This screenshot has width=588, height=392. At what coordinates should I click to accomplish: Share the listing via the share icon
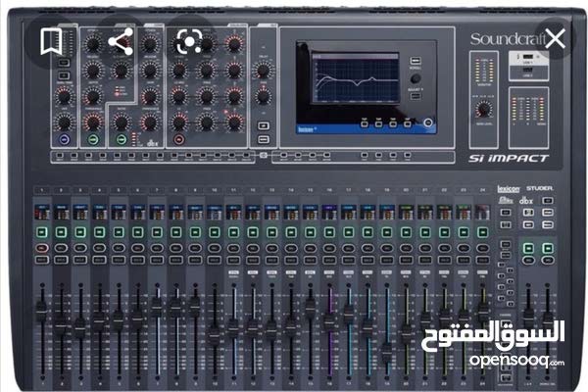click(121, 41)
